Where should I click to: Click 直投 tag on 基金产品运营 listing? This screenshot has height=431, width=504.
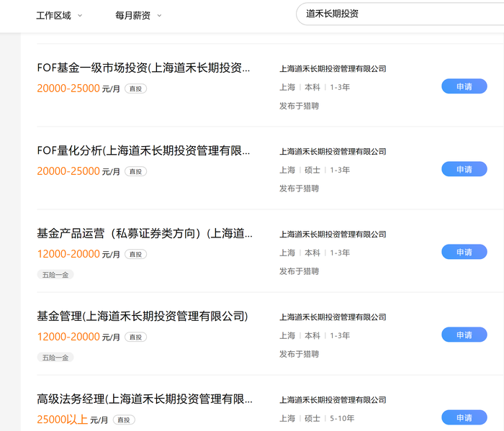(135, 255)
